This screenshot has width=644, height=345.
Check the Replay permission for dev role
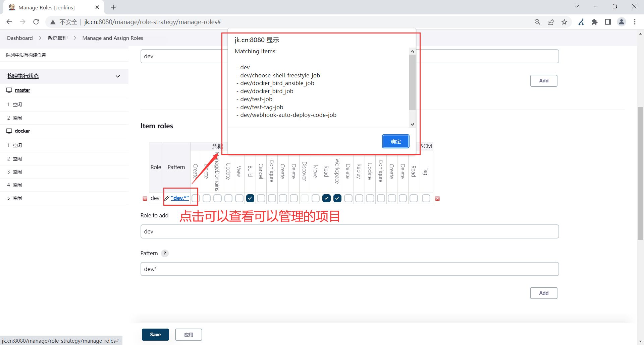(359, 198)
